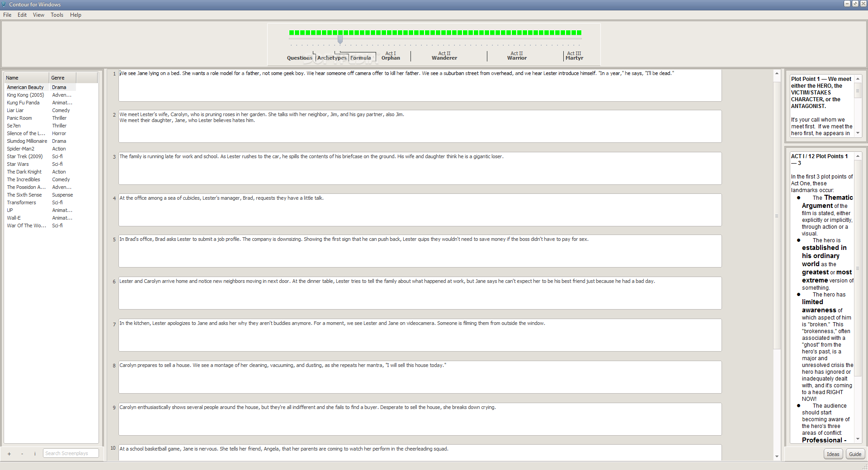Open the Guide panel
This screenshot has width=868, height=470.
[x=855, y=454]
